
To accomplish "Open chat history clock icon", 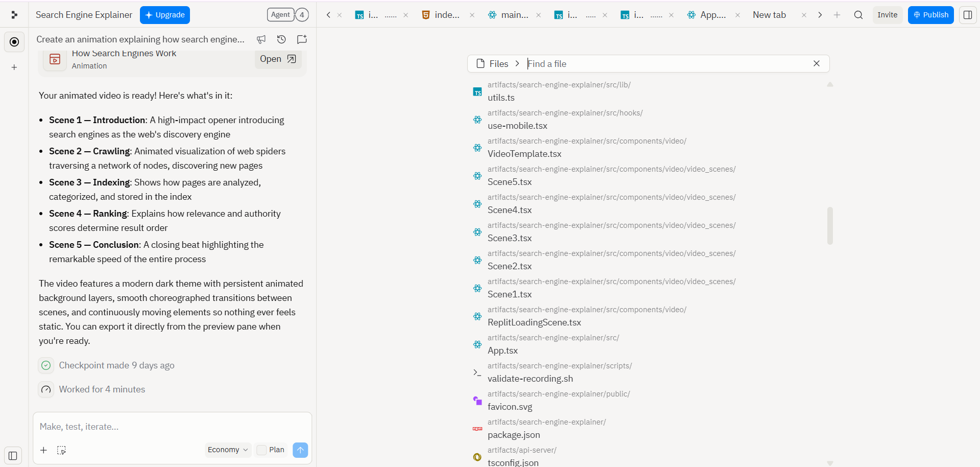I will point(281,39).
